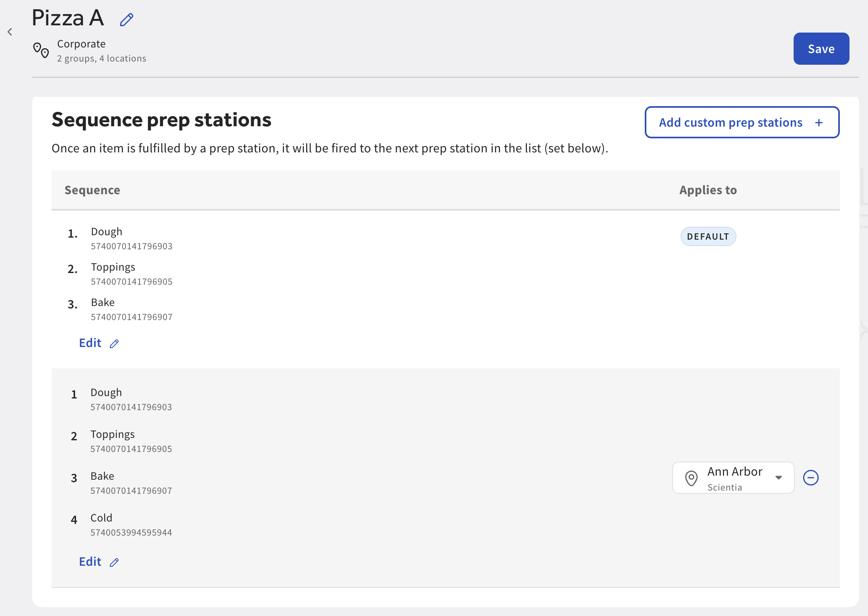The image size is (868, 616).
Task: Click the back arrow chevron
Action: (10, 32)
